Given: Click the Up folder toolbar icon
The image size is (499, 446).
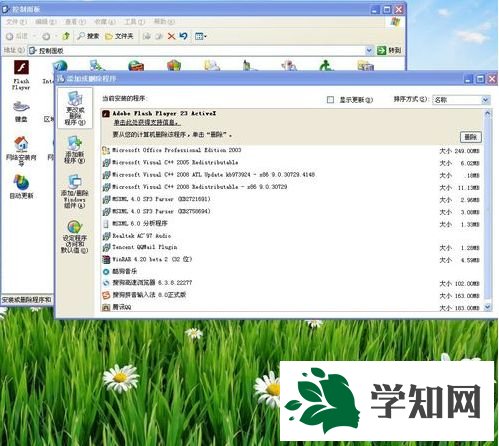Looking at the screenshot, I should pos(66,36).
